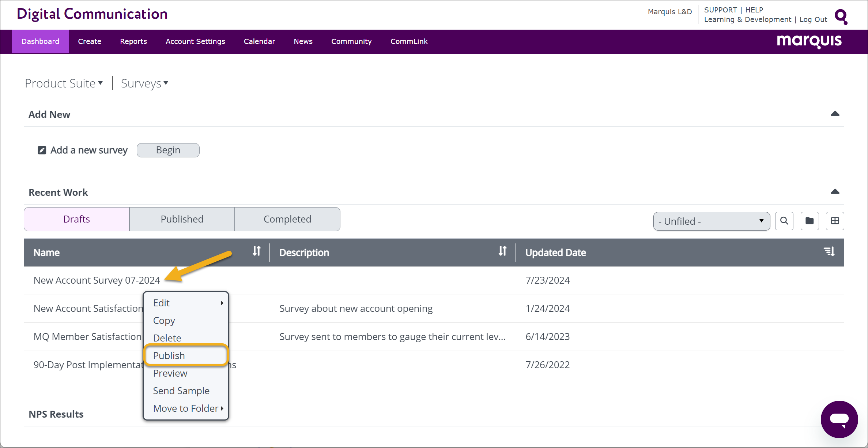The image size is (868, 448).
Task: Click the Log Out link
Action: pyautogui.click(x=813, y=19)
